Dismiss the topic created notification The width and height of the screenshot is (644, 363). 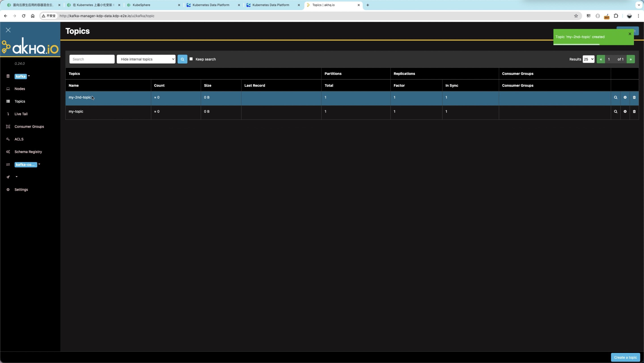(630, 34)
